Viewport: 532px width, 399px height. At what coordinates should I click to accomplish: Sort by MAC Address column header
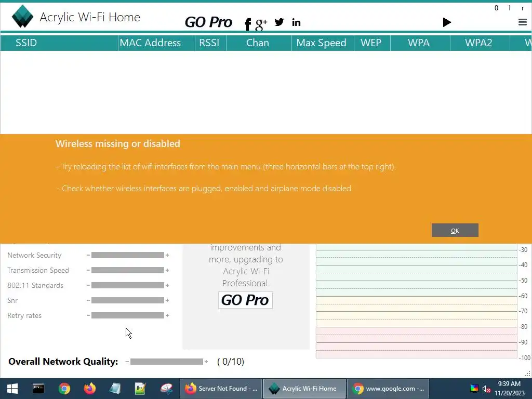tap(156, 43)
